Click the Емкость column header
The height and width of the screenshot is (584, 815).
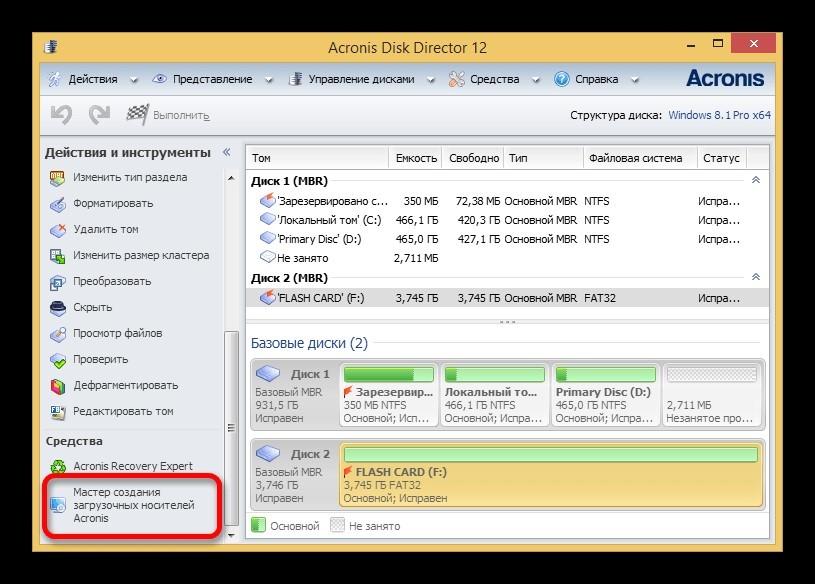(x=415, y=158)
